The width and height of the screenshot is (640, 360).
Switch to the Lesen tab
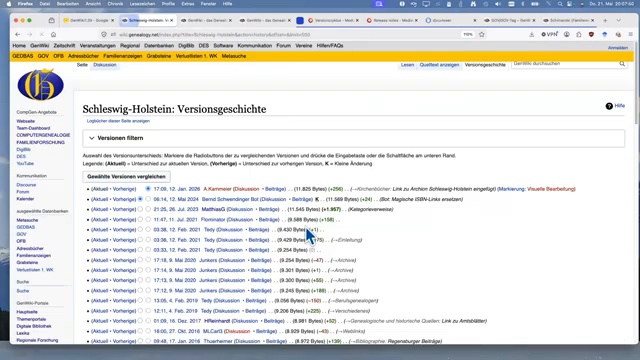tap(407, 65)
